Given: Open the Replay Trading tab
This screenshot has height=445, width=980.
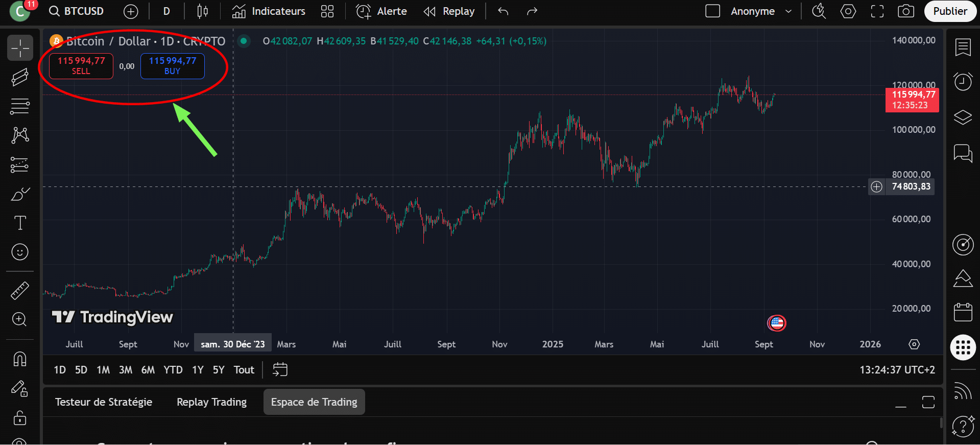Looking at the screenshot, I should (211, 402).
